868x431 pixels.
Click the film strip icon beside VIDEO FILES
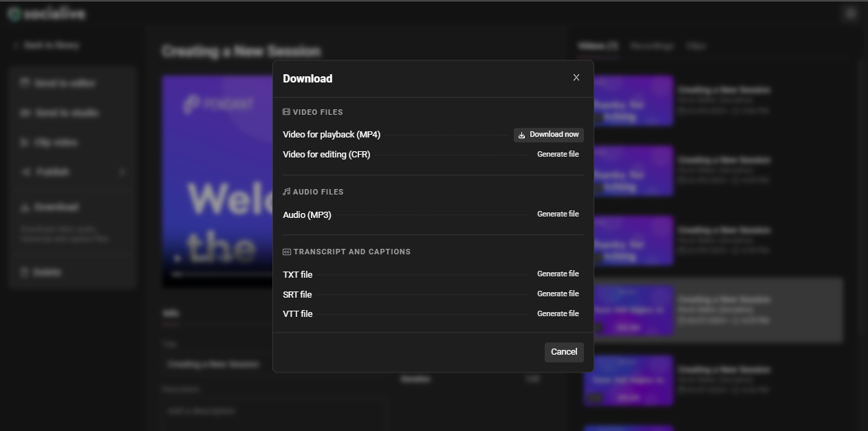pos(287,112)
